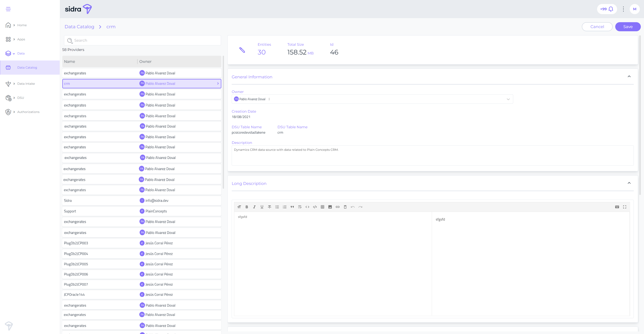Toggle strikethrough formatting in editor

270,207
